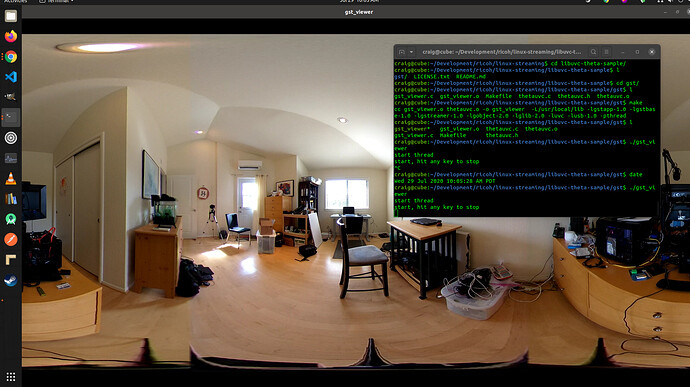Open the terminal hamburger menu
Viewport: 690px width, 387px height.
(x=606, y=52)
